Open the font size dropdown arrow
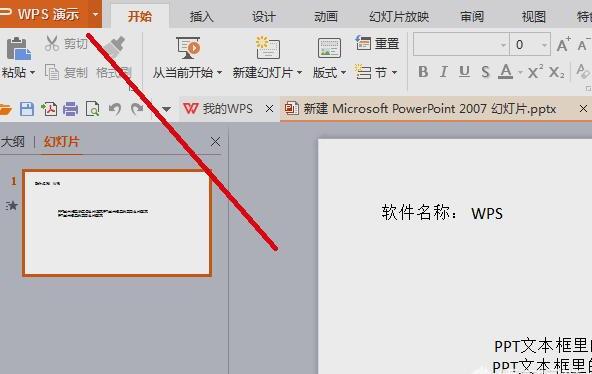 tap(544, 45)
